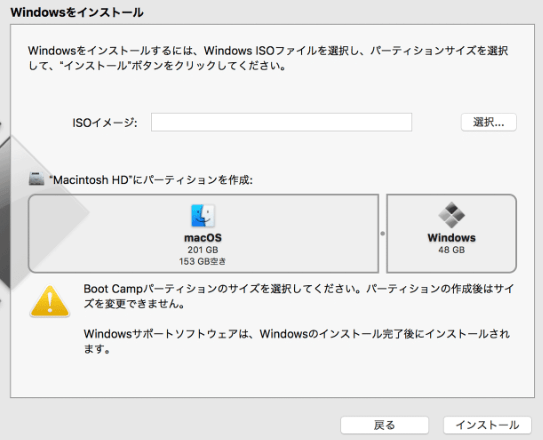Click the ISO image path field

click(x=281, y=122)
